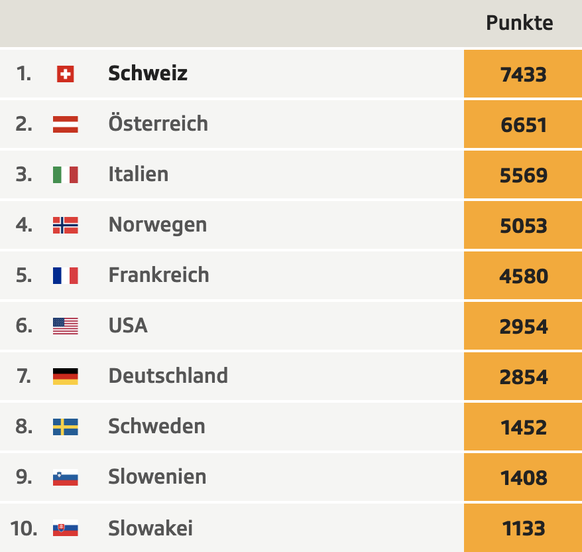This screenshot has width=582, height=552.
Task: Click the 2954 points cell for USA
Action: click(x=523, y=326)
